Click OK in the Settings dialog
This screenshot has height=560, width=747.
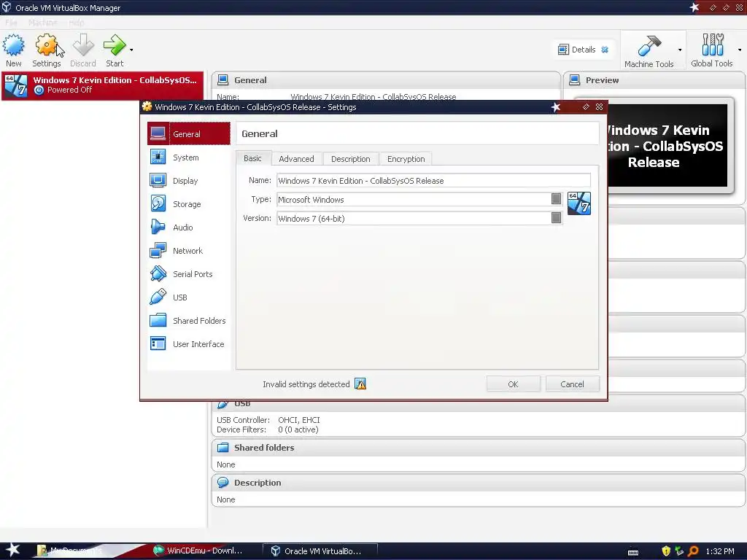click(x=513, y=384)
